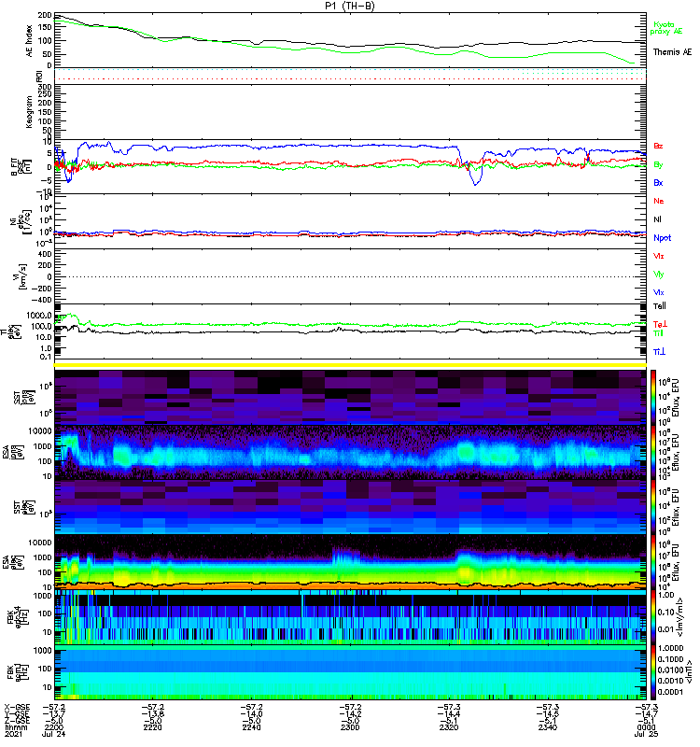This screenshot has width=700, height=747.
Task: Click the 2320 time tick label
Action: (449, 727)
